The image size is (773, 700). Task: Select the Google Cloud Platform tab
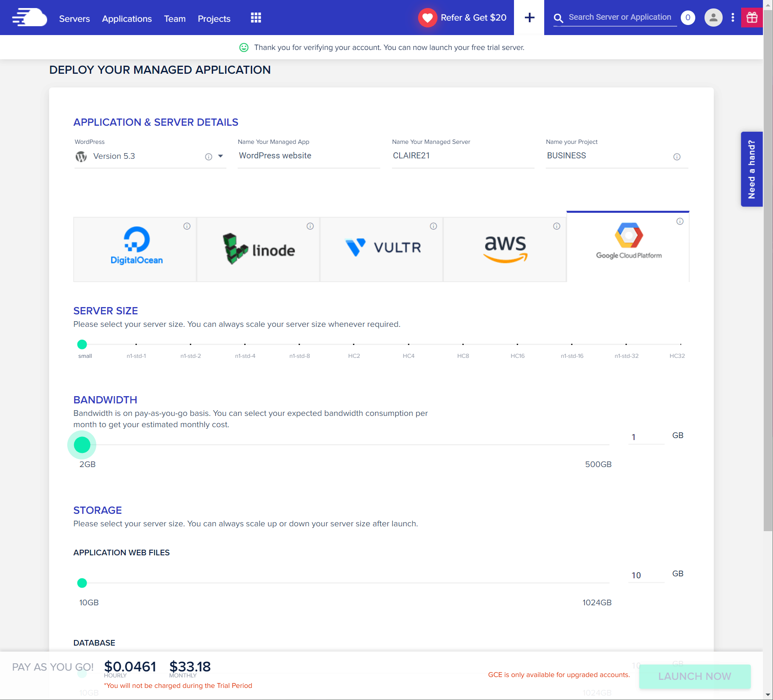tap(628, 247)
